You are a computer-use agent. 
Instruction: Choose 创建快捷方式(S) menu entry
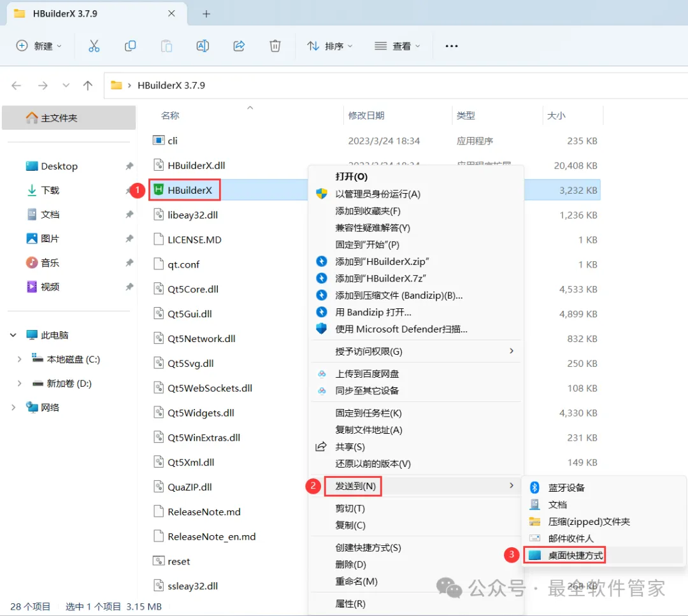tap(368, 548)
